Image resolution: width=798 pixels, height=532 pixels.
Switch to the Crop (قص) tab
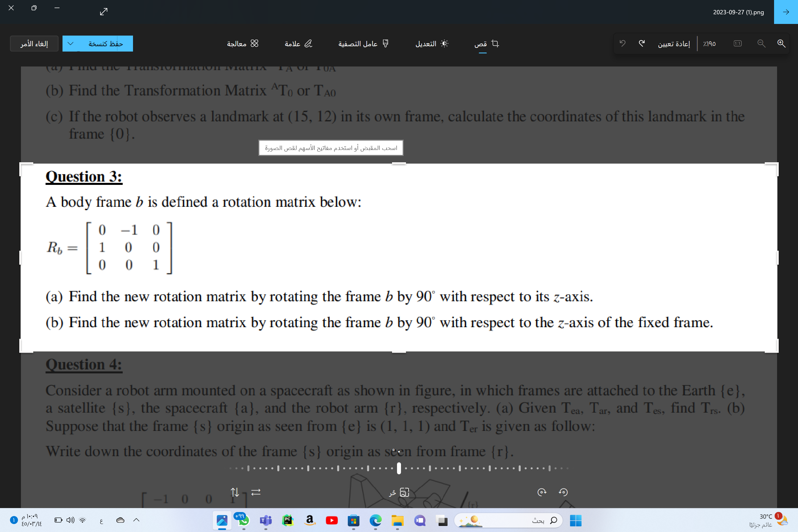click(x=486, y=44)
